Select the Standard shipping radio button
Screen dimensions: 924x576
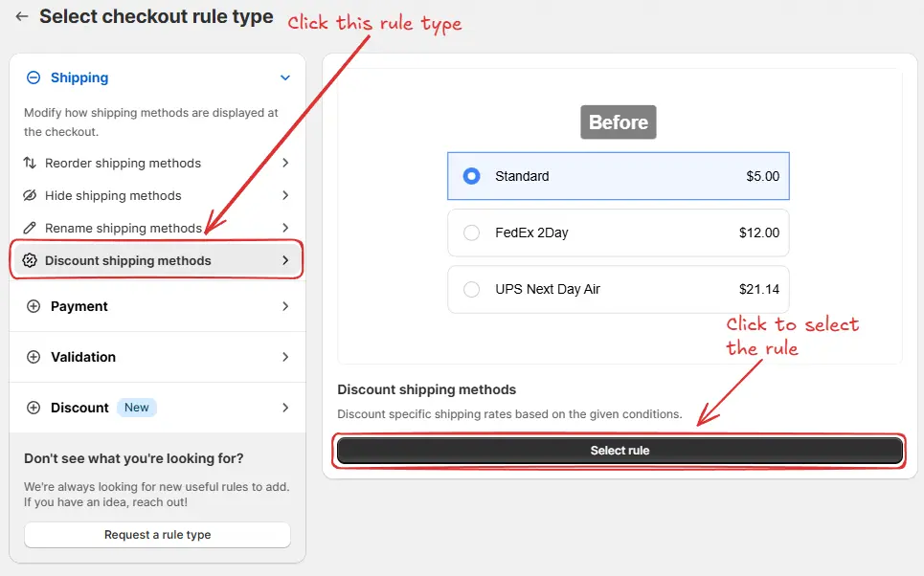tap(471, 176)
